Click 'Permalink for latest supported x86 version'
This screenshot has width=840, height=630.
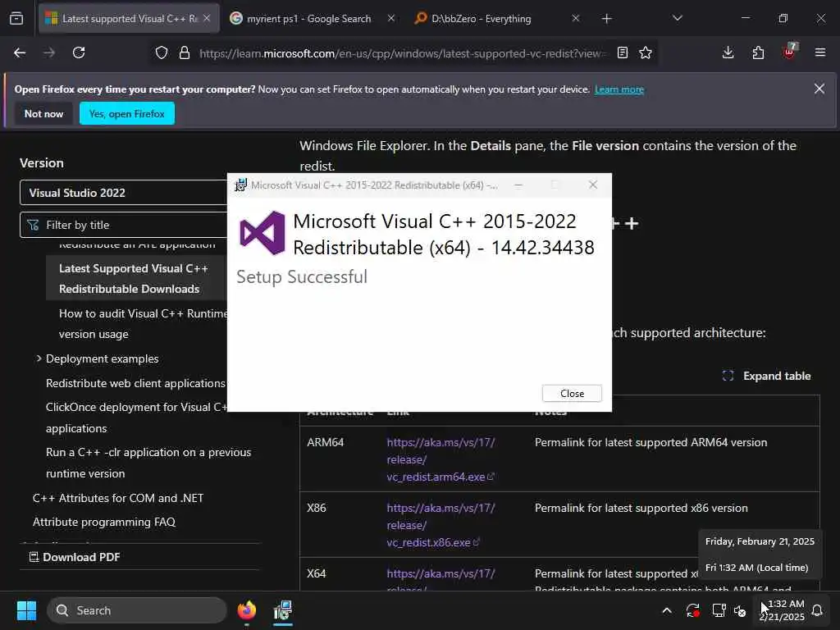[x=641, y=508]
